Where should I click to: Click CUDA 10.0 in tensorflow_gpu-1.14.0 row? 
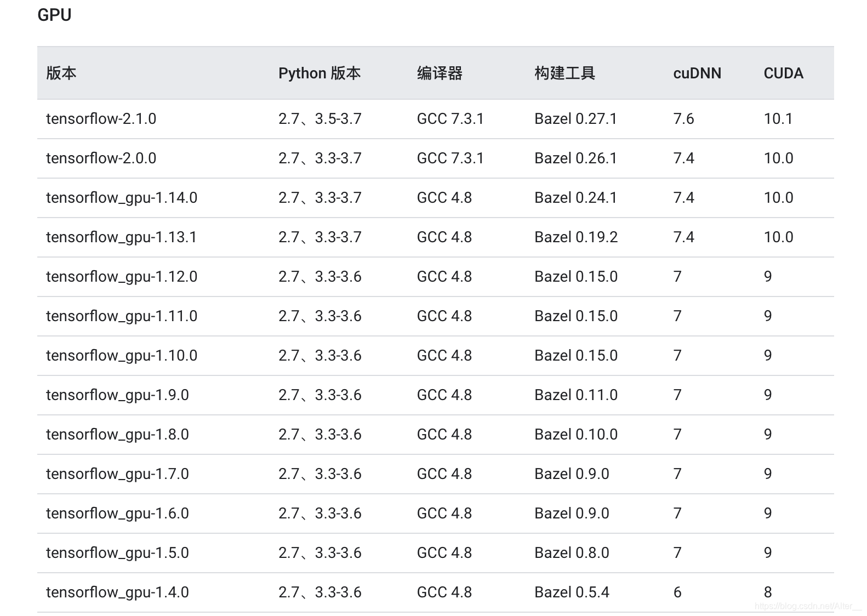(779, 198)
